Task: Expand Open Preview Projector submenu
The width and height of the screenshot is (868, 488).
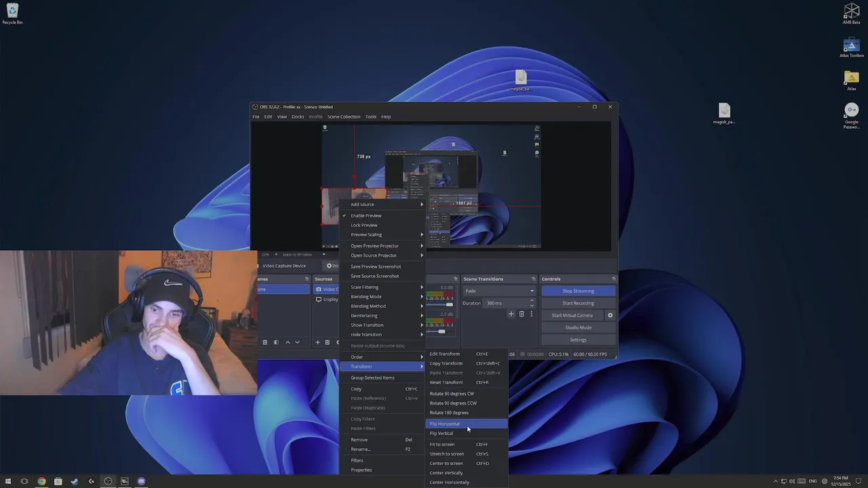Action: coord(382,245)
